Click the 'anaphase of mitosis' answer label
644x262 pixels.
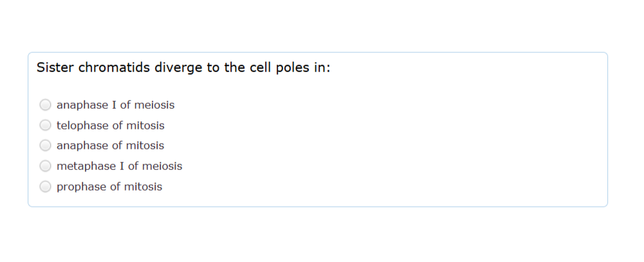(110, 145)
